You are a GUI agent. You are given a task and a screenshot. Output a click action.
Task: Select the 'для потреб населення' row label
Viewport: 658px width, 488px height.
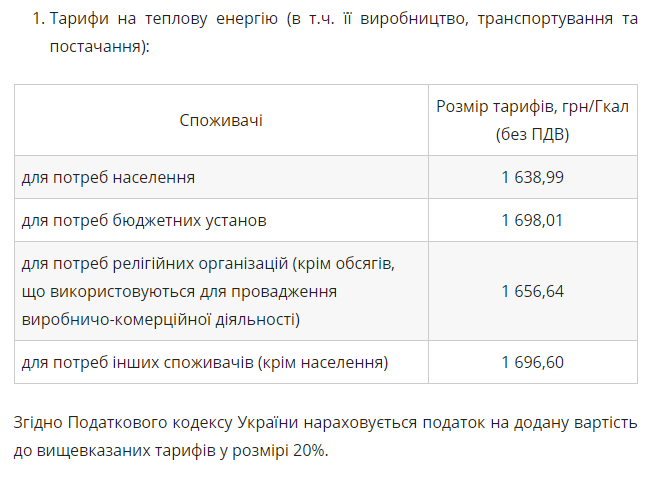(x=108, y=177)
